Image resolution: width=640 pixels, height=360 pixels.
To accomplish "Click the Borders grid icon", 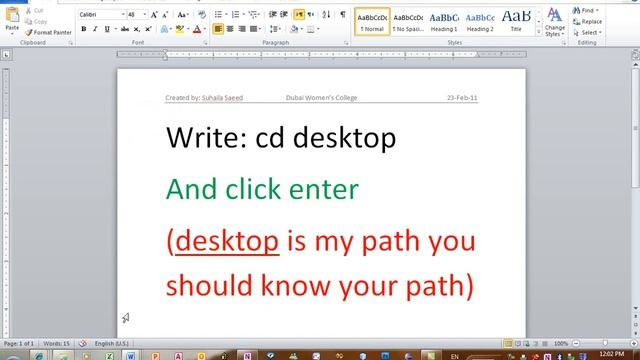I will tap(311, 29).
